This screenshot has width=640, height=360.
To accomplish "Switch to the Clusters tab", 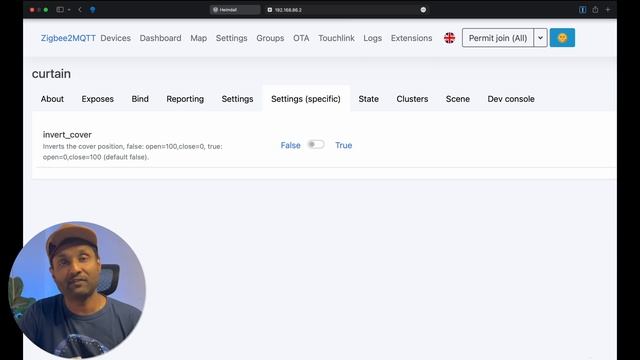I will (x=412, y=99).
